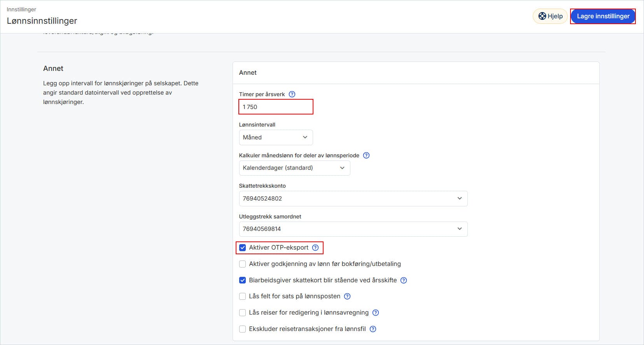Screen dimensions: 644x345
Task: Click the Innstillinger breadcrumb
Action: coord(21,9)
